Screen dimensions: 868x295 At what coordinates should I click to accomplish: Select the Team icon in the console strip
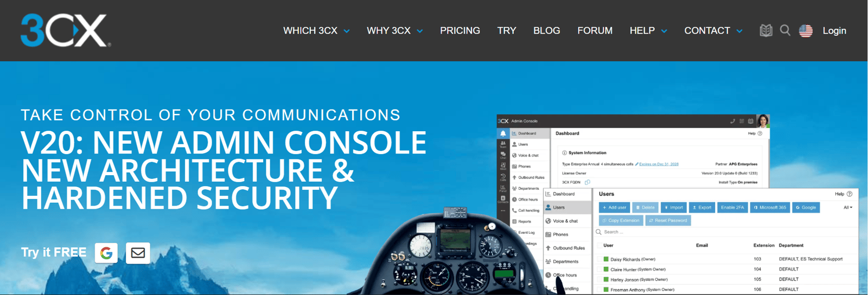coord(503,144)
